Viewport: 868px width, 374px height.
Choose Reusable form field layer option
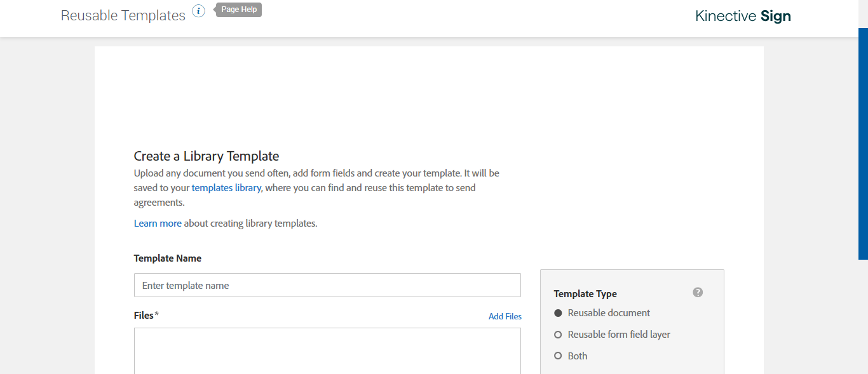pyautogui.click(x=559, y=335)
